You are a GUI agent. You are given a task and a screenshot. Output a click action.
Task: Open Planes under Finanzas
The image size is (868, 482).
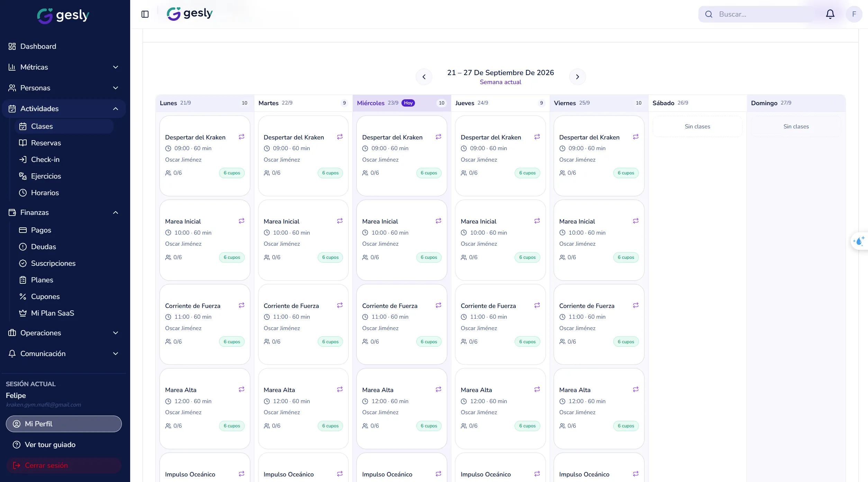[x=64, y=280]
